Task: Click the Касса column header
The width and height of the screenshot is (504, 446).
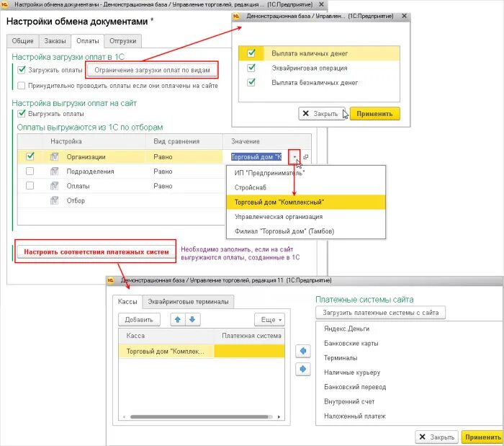Action: pyautogui.click(x=166, y=336)
